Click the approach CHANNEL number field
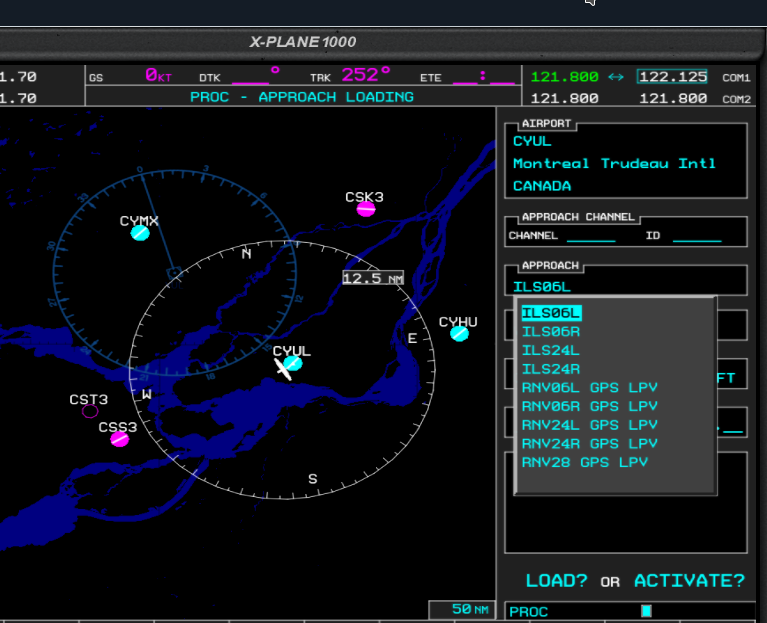Viewport: 767px width, 623px height. 590,236
